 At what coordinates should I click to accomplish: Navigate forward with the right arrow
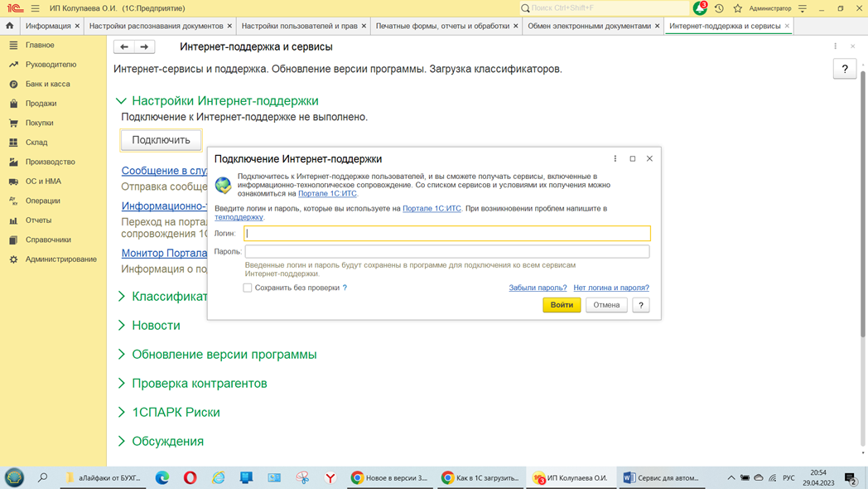coord(144,47)
